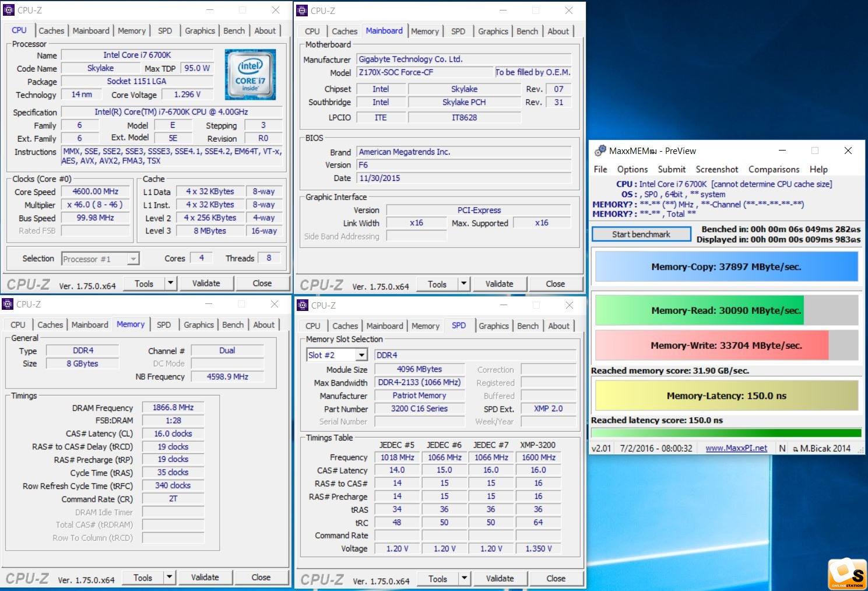The image size is (868, 591).
Task: Open MaxxMEM Screenshot menu
Action: pyautogui.click(x=717, y=169)
